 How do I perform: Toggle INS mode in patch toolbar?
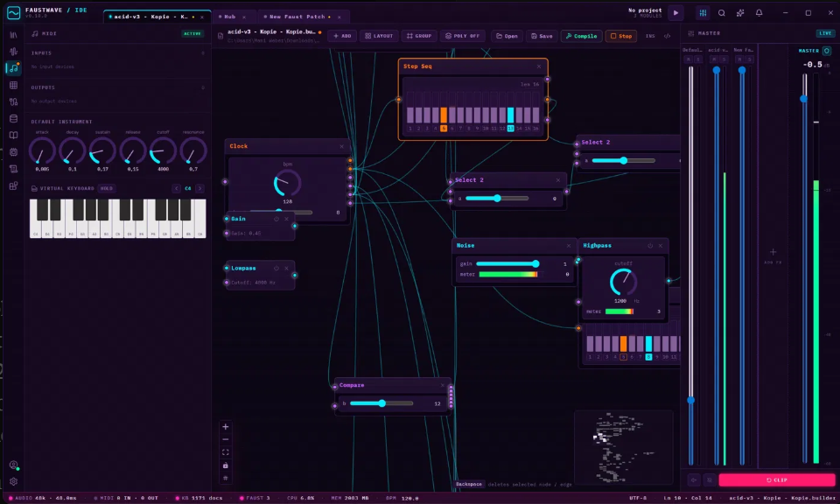pos(650,36)
